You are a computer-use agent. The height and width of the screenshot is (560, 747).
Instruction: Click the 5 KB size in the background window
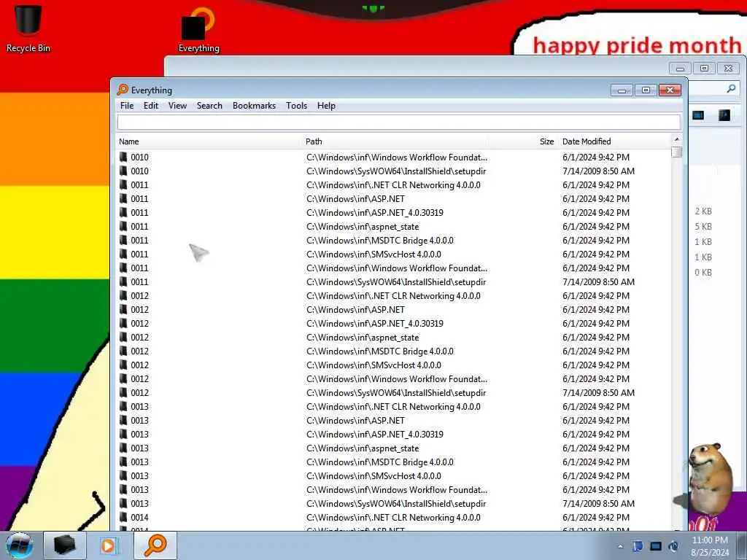703,227
